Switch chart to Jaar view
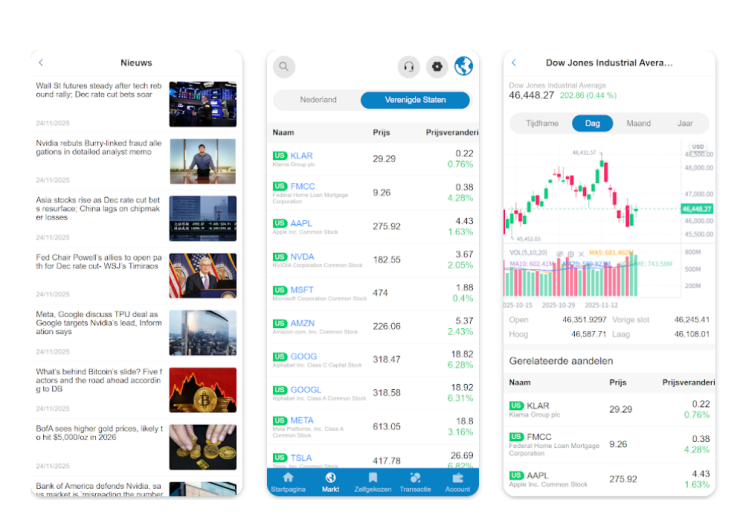The image size is (743, 532). coord(685,123)
